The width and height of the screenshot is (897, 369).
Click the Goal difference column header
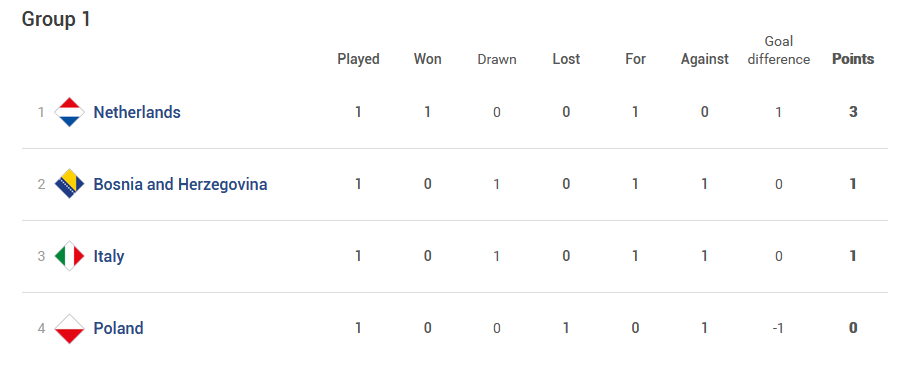[779, 50]
